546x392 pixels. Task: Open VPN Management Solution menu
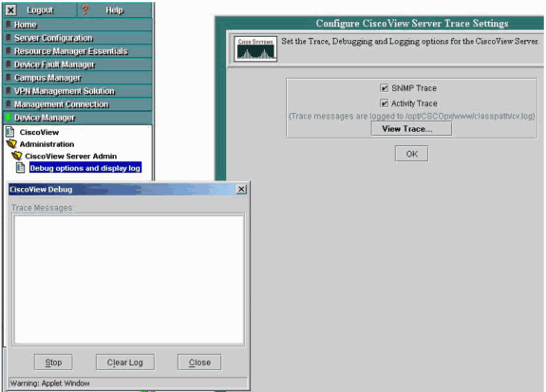pyautogui.click(x=78, y=91)
